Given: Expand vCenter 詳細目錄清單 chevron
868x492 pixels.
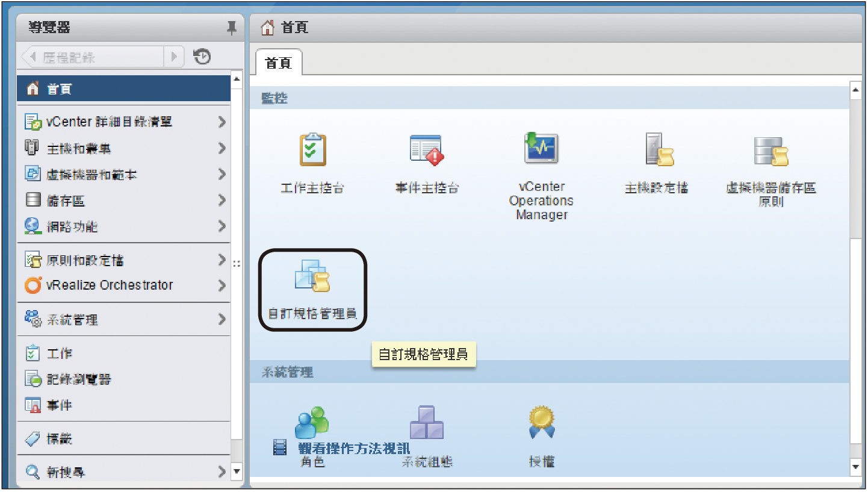Looking at the screenshot, I should pos(222,122).
